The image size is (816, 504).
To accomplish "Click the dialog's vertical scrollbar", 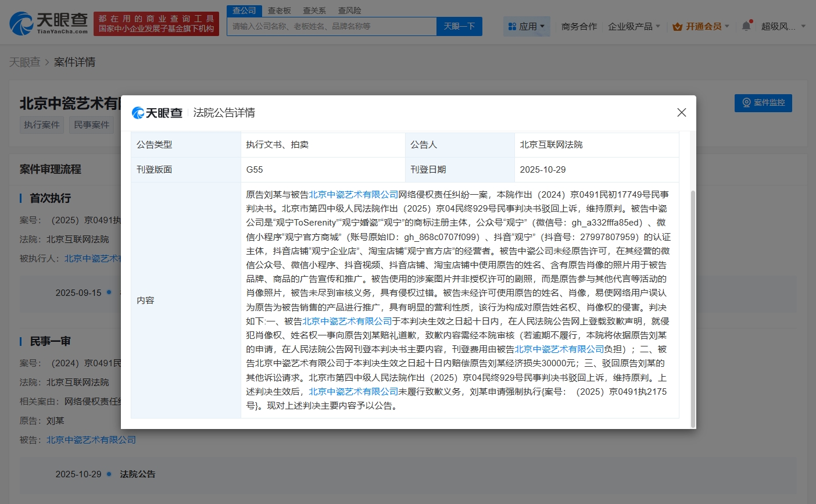I will pos(692,308).
